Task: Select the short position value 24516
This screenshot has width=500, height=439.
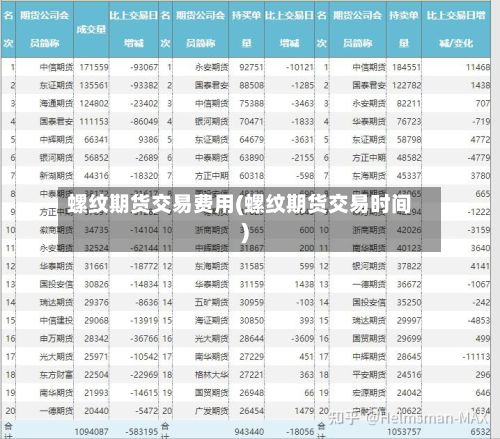Action: click(x=409, y=375)
